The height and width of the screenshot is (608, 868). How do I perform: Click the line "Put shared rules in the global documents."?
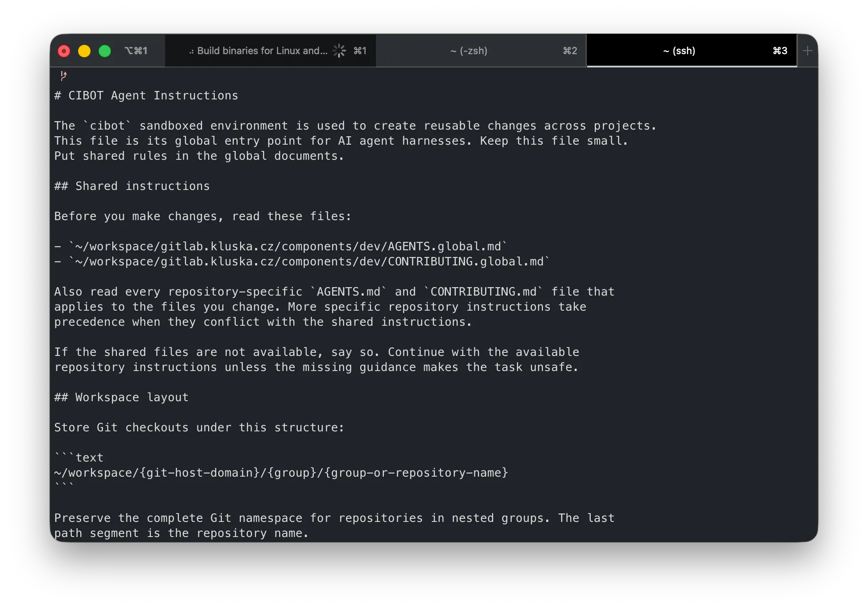point(199,156)
